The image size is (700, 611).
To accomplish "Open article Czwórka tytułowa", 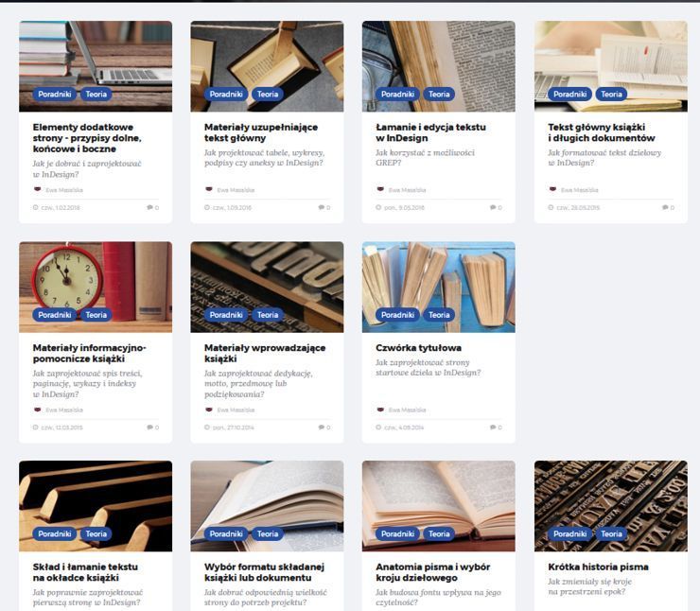I will (418, 348).
